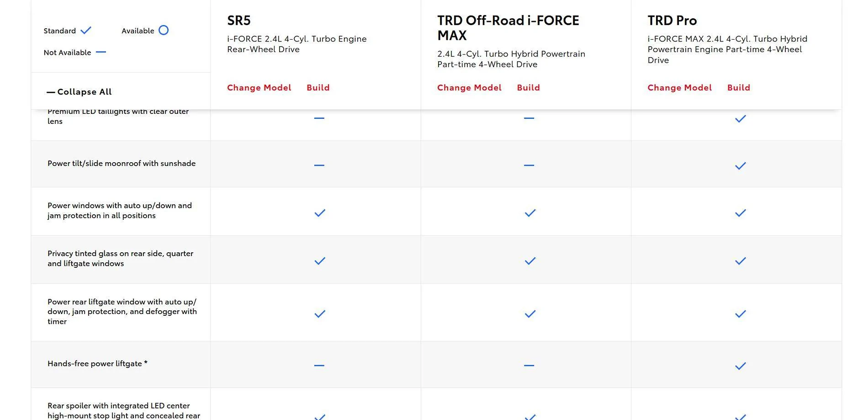The width and height of the screenshot is (868, 420).
Task: Click TRD Pro hands-free liftgate checkmark
Action: pos(740,366)
